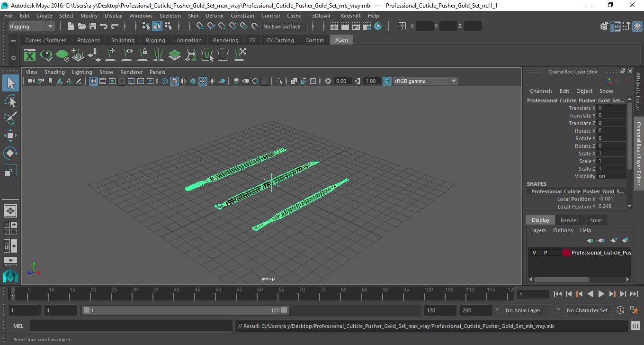Open the No Live Surface dropdown field
The height and width of the screenshot is (345, 644).
[x=284, y=27]
